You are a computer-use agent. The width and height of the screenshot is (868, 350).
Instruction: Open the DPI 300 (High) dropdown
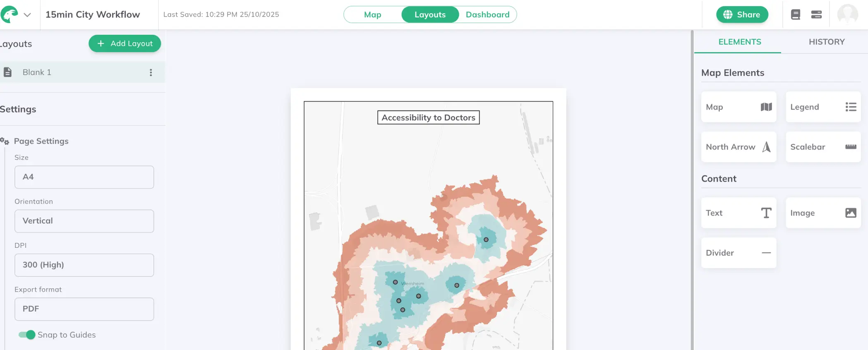(x=84, y=265)
